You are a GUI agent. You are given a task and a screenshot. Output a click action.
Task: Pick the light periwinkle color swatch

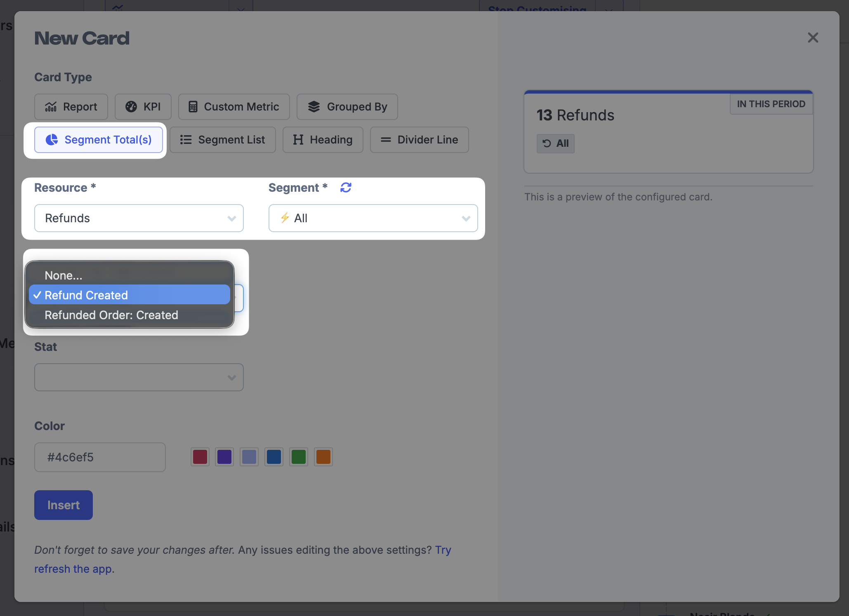[x=249, y=457]
